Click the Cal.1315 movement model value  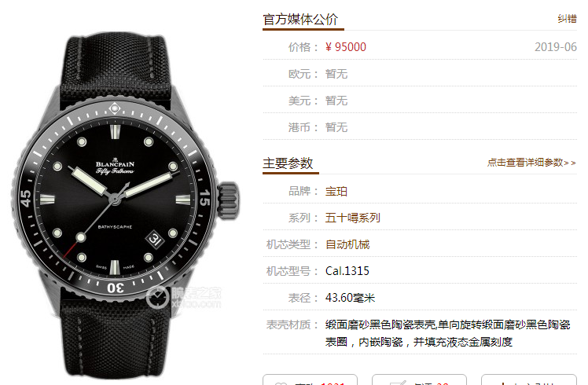pyautogui.click(x=347, y=271)
